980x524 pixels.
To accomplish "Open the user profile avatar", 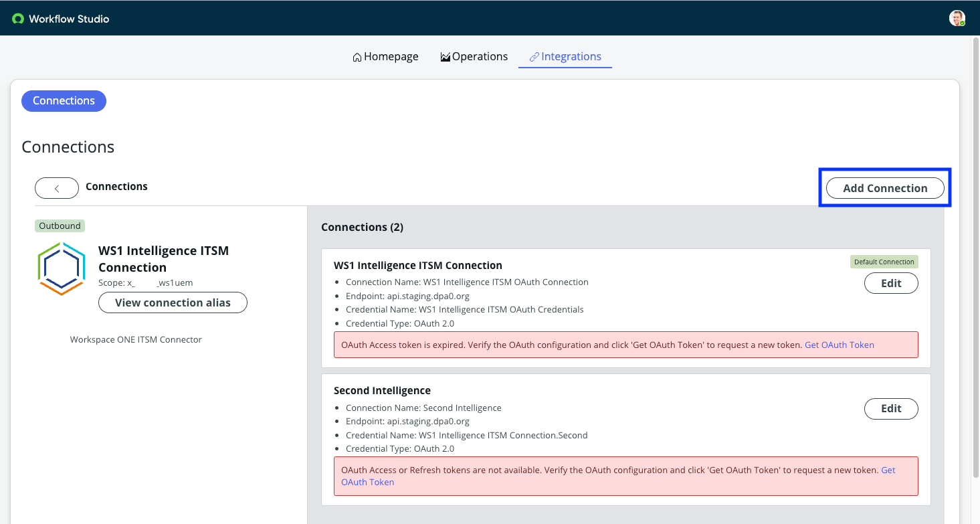I will click(x=957, y=18).
